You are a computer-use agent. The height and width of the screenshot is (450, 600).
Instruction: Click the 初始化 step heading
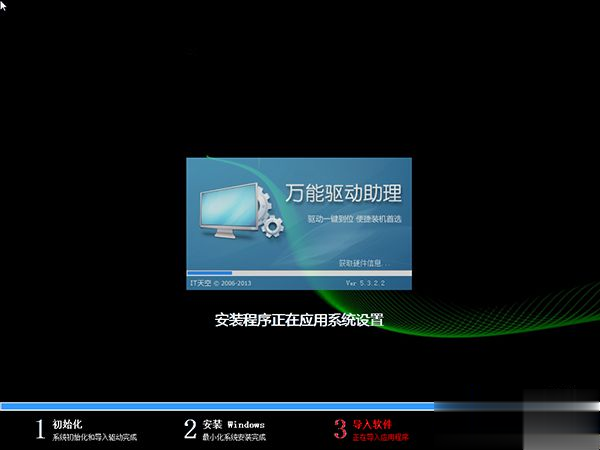(67, 424)
